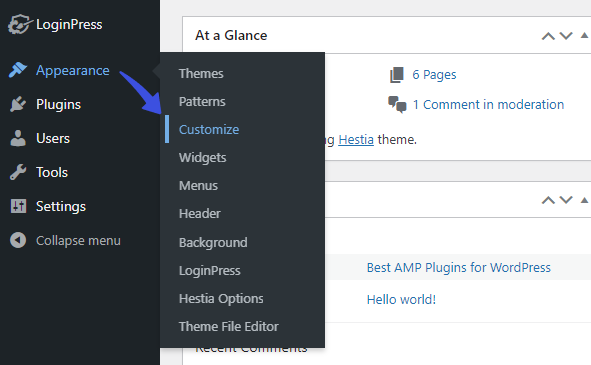Open Theme File Editor submenu item

click(228, 327)
